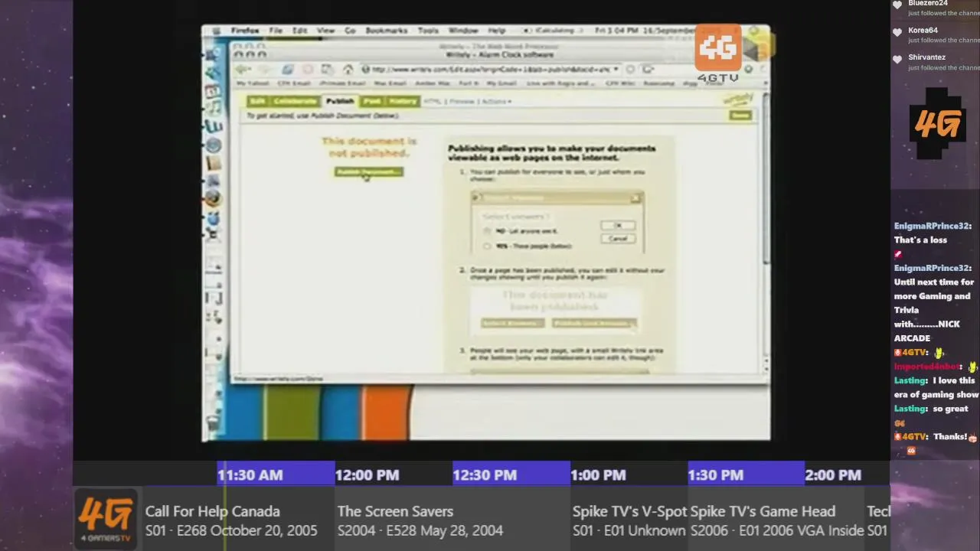Switch to the Writely Edit tab

point(257,101)
